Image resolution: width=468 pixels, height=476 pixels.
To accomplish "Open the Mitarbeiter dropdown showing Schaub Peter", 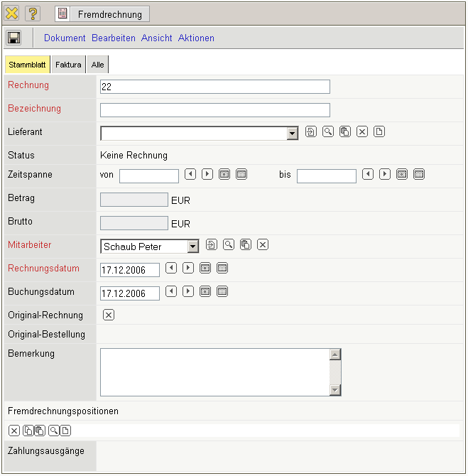I will pos(192,247).
